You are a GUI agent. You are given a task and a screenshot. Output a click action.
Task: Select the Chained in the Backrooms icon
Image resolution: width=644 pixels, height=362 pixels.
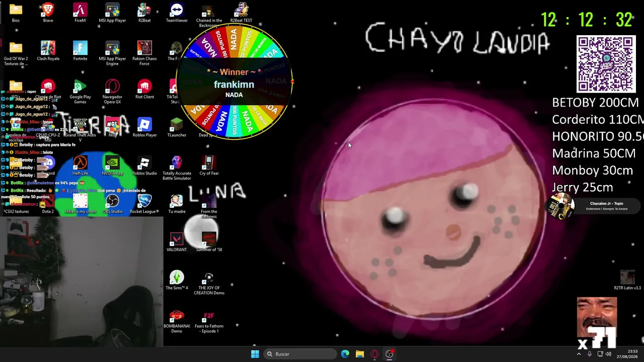209,16
